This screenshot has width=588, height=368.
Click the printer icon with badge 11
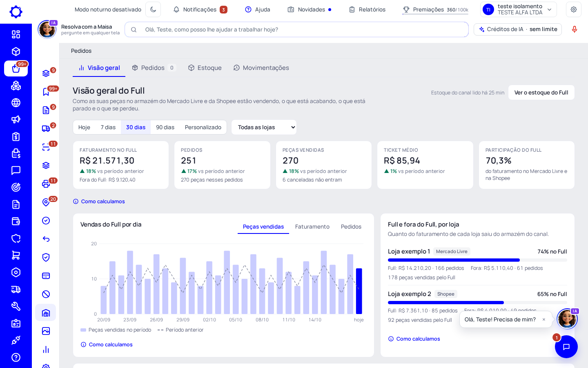[x=46, y=184]
